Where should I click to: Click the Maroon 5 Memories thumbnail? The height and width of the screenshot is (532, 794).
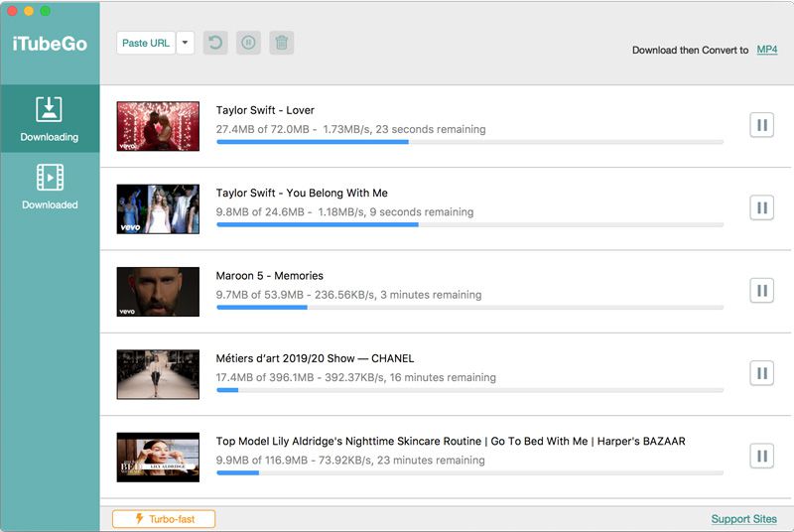pyautogui.click(x=158, y=292)
